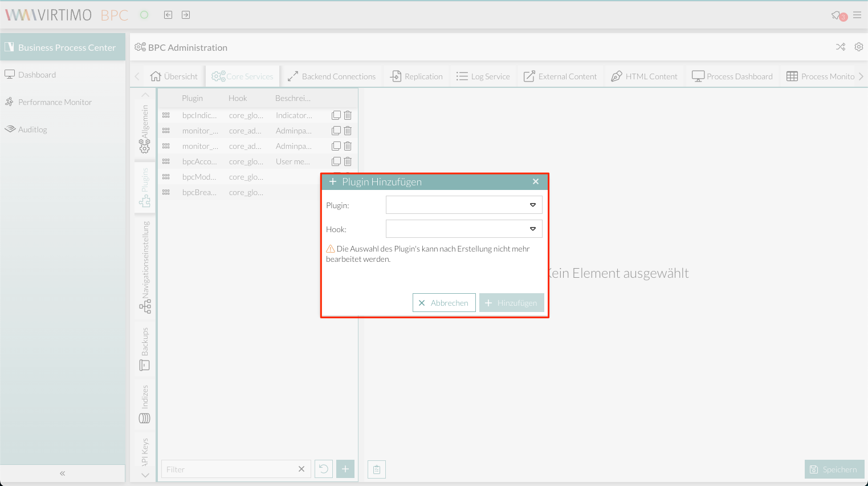The height and width of the screenshot is (486, 868).
Task: Open Performance Monitor in the sidebar
Action: click(55, 102)
